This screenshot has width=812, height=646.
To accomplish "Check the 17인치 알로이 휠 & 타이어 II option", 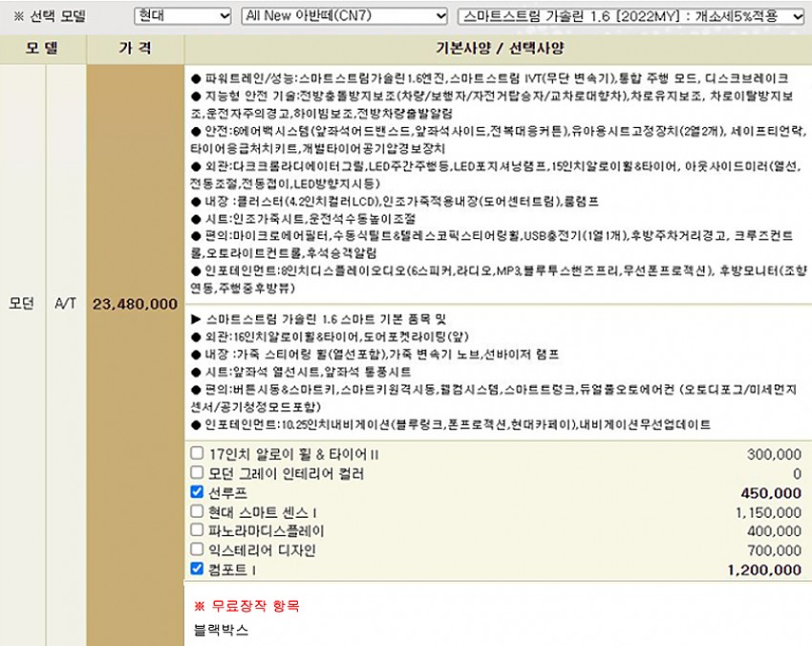I will [197, 455].
